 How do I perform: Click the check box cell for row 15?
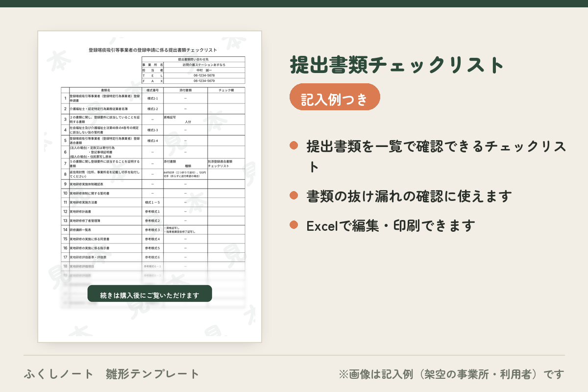pyautogui.click(x=226, y=239)
